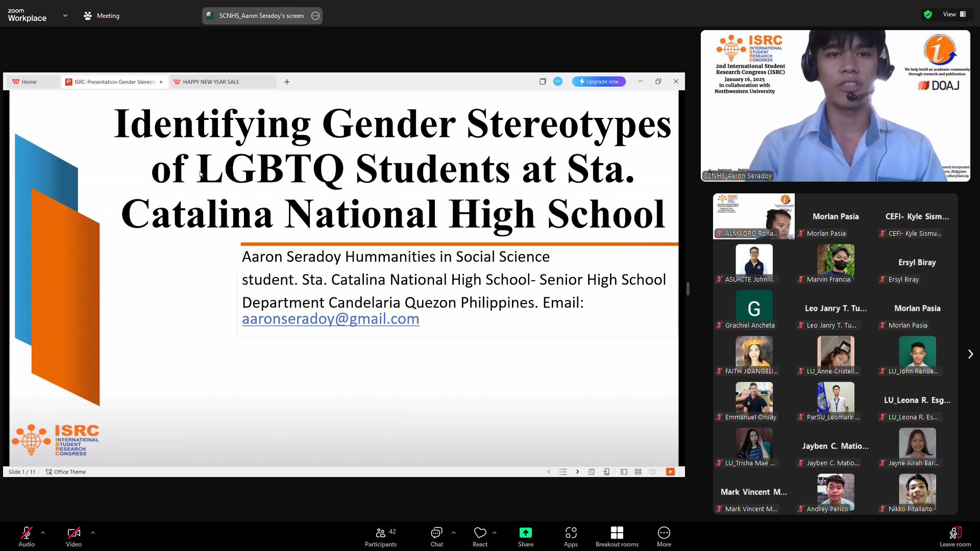Open the Zoom Workplace dropdown chevron
980x551 pixels.
(x=65, y=16)
